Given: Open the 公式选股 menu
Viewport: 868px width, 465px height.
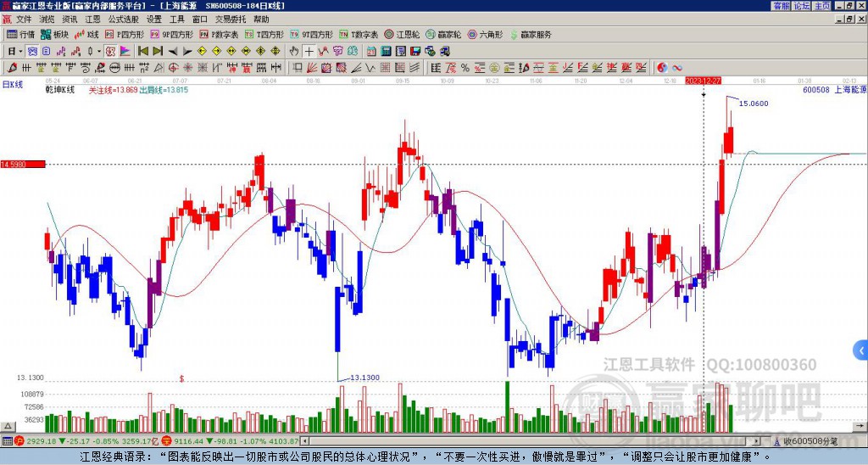Looking at the screenshot, I should coord(123,20).
